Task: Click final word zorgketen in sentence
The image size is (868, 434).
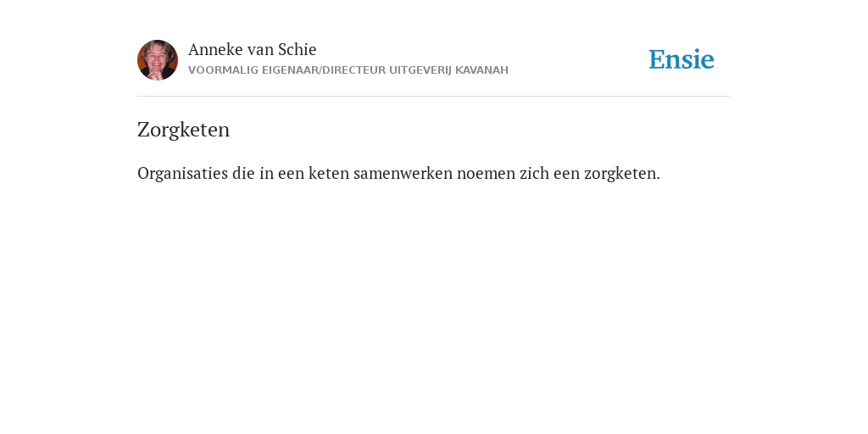Action: [x=620, y=174]
